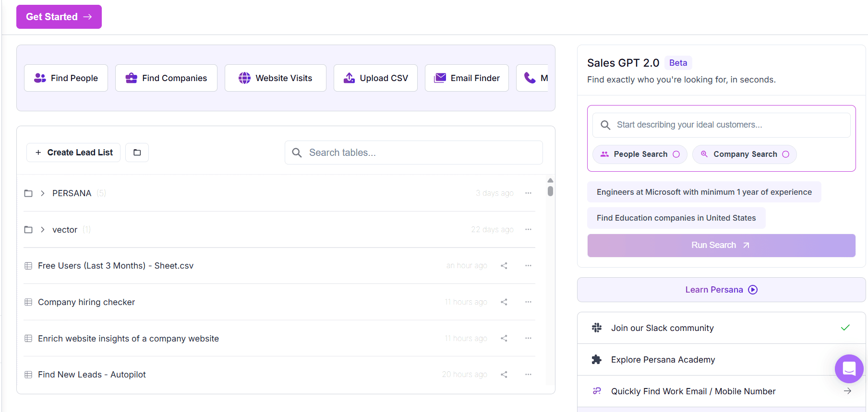Expand the PERSANA folder chevron
The width and height of the screenshot is (868, 412).
(x=43, y=193)
